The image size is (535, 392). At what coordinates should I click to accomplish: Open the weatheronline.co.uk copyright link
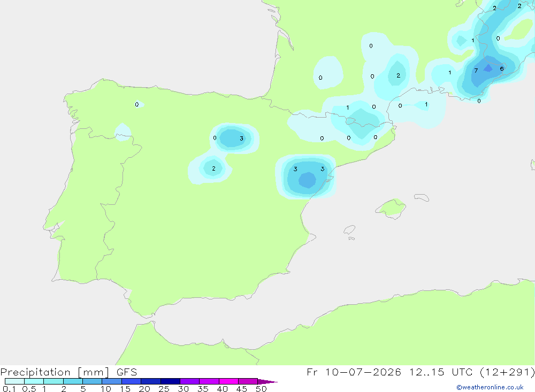coord(490,387)
